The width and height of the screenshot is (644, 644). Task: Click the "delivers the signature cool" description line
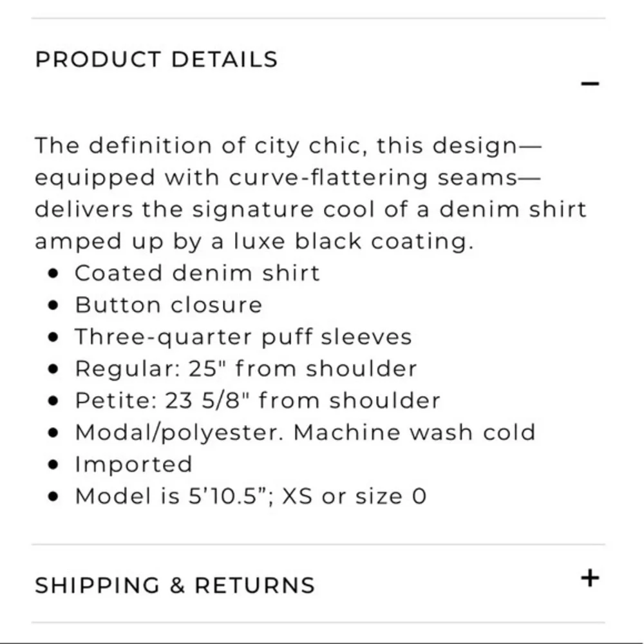tap(310, 209)
